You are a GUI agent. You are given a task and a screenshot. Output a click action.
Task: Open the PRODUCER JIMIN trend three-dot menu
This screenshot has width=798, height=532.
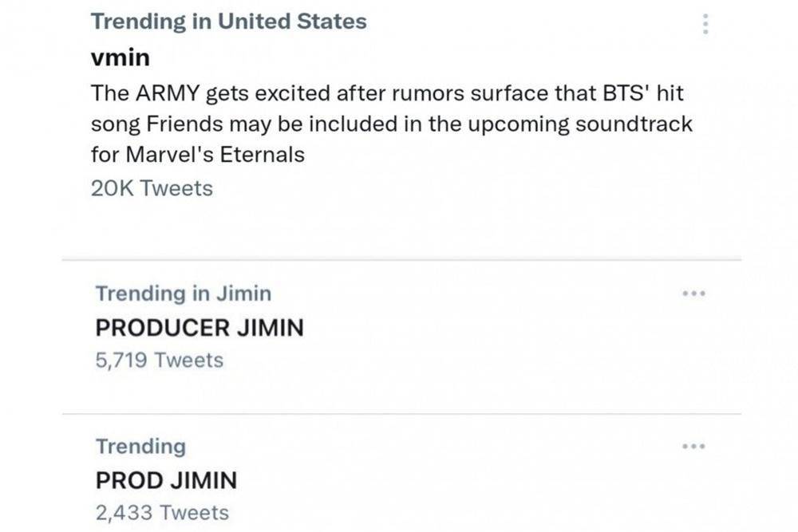coord(693,294)
